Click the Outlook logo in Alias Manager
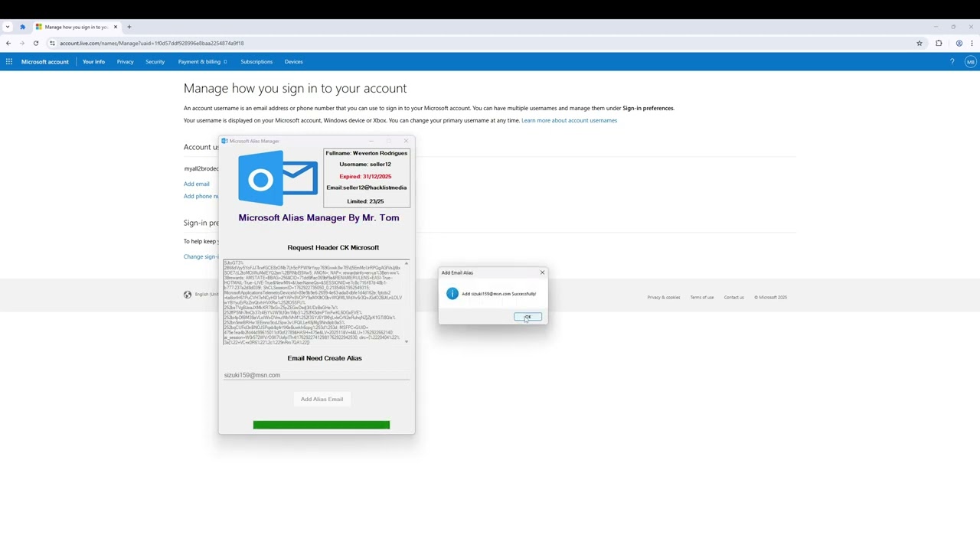The image size is (980, 551). 278,178
